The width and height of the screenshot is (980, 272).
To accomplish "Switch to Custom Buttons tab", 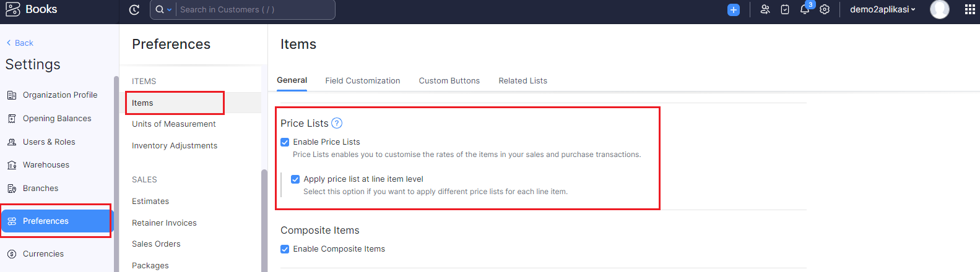I will coord(449,80).
